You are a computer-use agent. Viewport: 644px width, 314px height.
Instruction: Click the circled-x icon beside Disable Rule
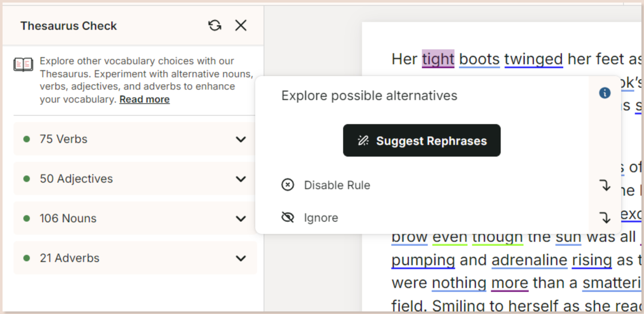[288, 185]
